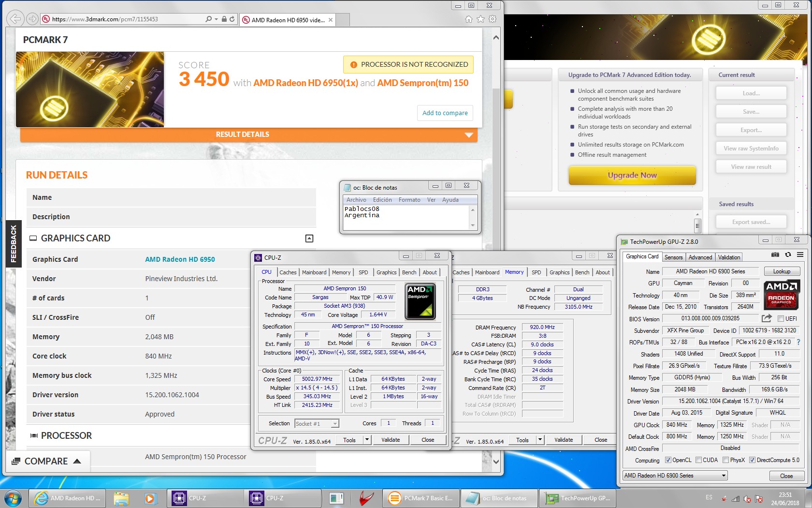Image resolution: width=812 pixels, height=508 pixels.
Task: Switch to the Validation tab in GPU-Z
Action: click(x=729, y=257)
